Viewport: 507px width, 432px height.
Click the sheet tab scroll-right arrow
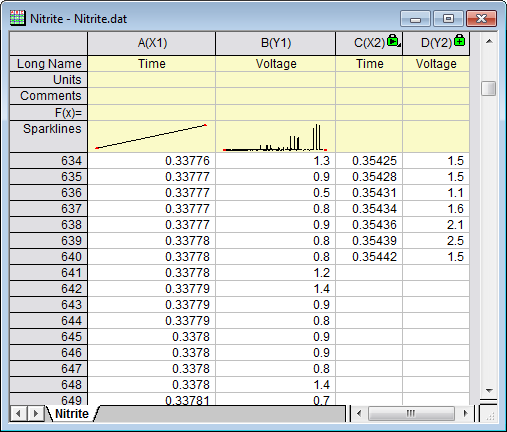coord(35,414)
